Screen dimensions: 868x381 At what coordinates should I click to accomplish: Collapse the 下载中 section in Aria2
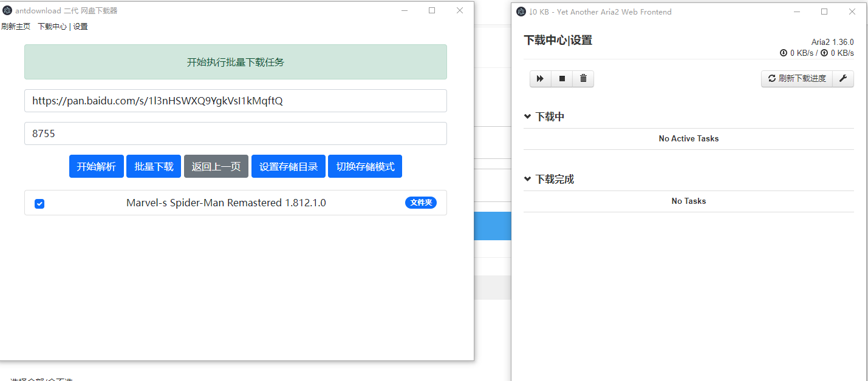point(527,116)
